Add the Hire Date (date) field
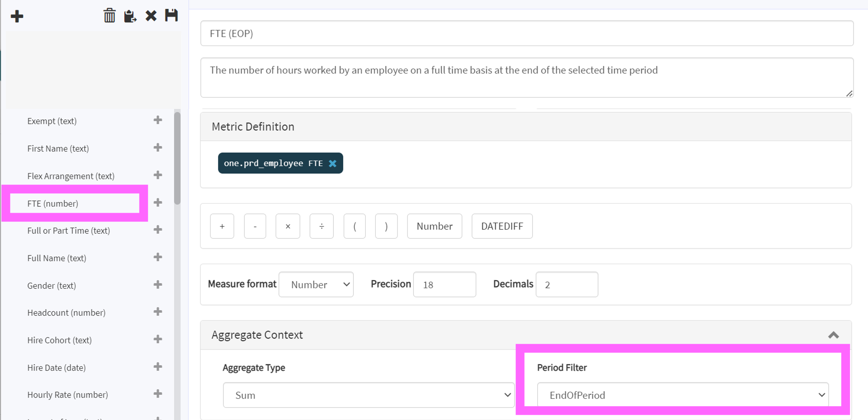The image size is (868, 420). pyautogui.click(x=158, y=367)
